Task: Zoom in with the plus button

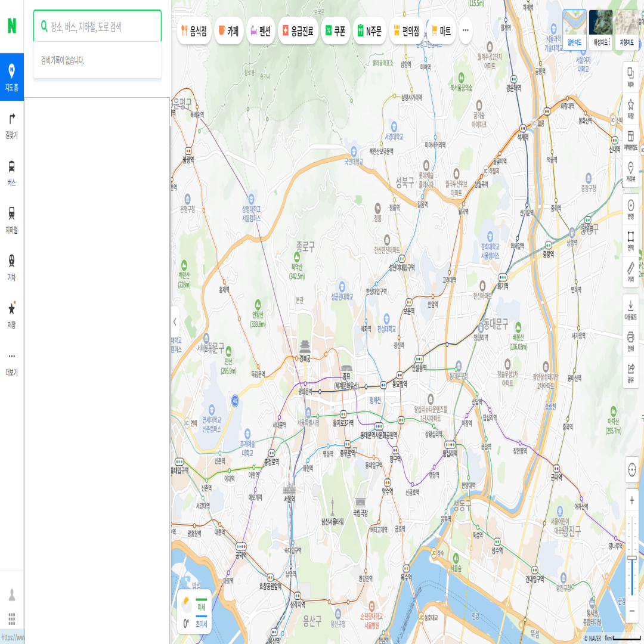Action: (x=631, y=500)
